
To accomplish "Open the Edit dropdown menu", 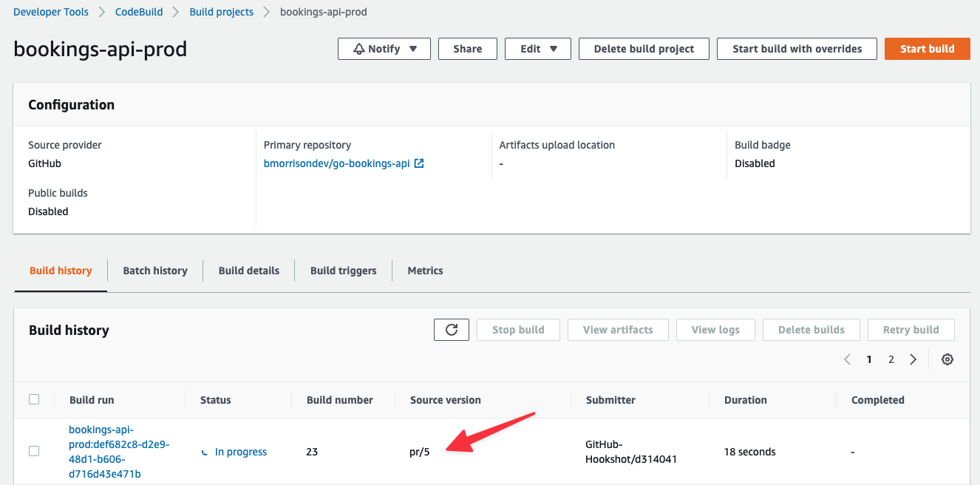I will click(537, 49).
